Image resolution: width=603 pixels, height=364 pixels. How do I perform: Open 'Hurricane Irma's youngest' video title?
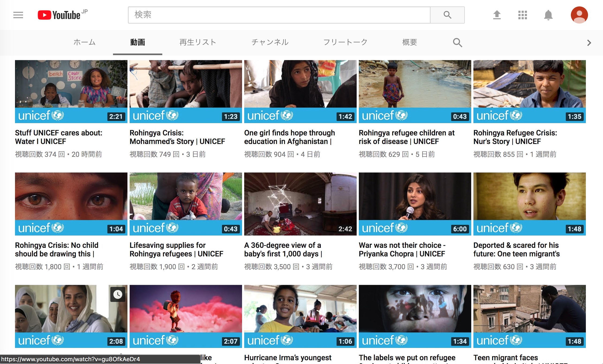[288, 358]
